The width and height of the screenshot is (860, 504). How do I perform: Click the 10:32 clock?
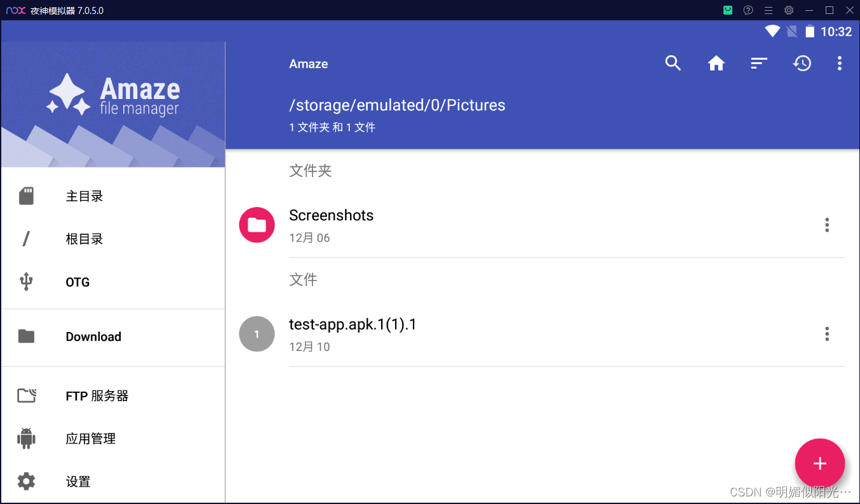[x=836, y=32]
